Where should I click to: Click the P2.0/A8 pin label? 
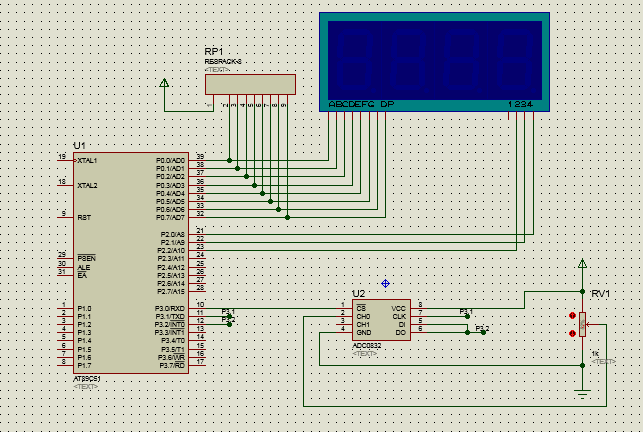click(173, 234)
